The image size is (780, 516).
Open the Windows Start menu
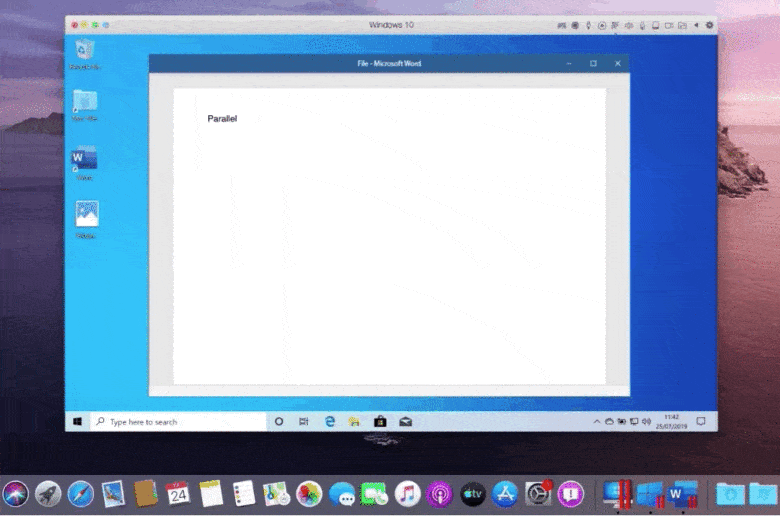pos(77,422)
